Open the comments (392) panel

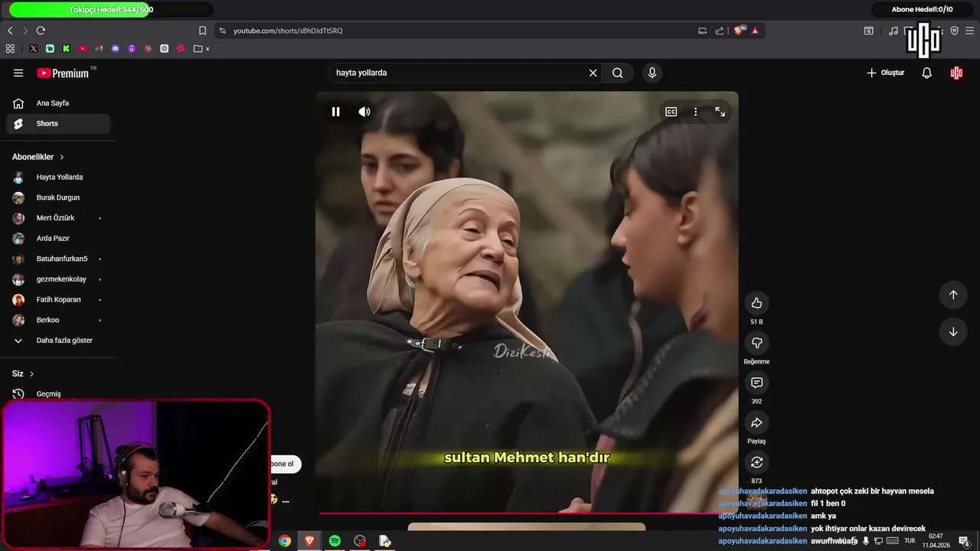[756, 383]
